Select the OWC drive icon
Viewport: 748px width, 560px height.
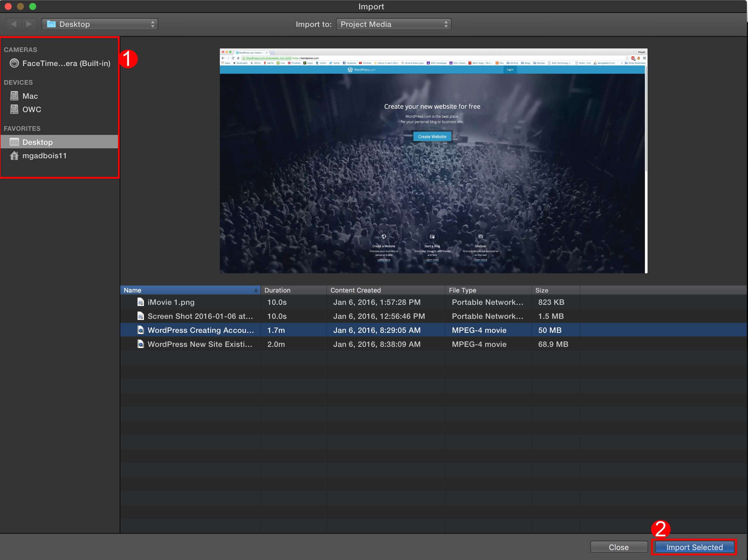click(x=14, y=109)
